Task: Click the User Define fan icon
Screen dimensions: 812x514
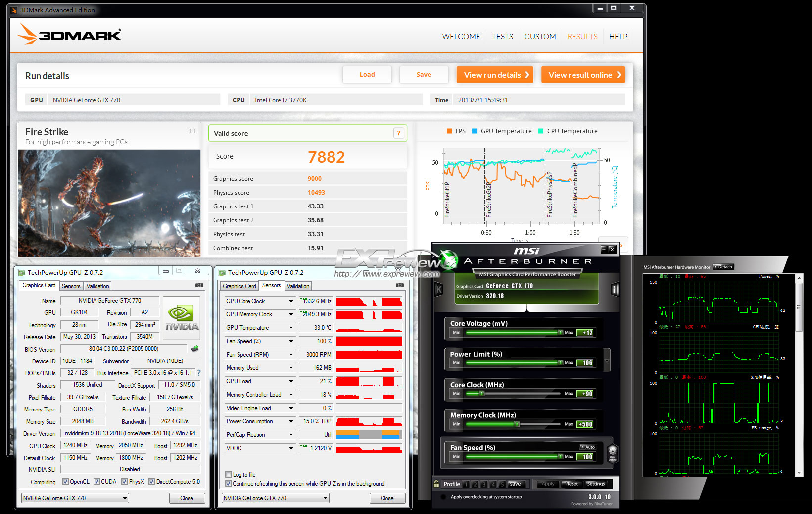Action: click(x=612, y=453)
